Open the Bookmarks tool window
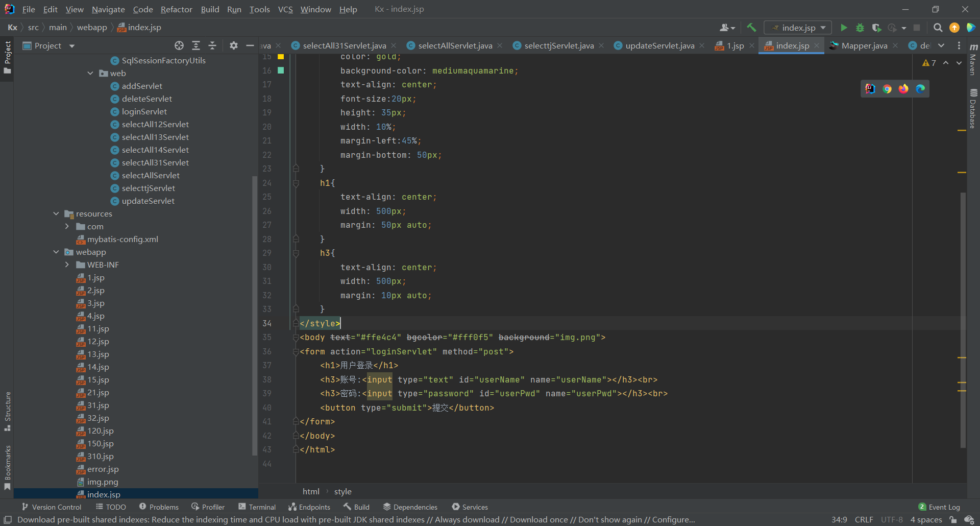The width and height of the screenshot is (980, 526). 8,467
